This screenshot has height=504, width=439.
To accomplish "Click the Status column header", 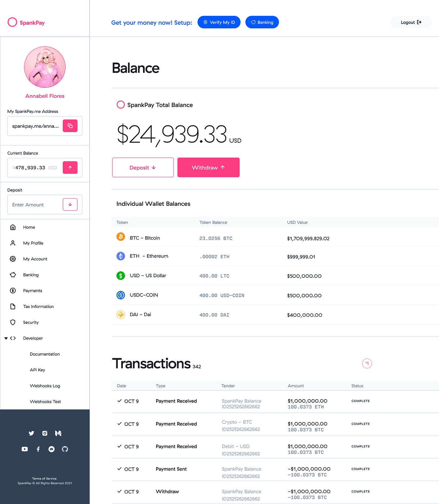I will point(357,386).
